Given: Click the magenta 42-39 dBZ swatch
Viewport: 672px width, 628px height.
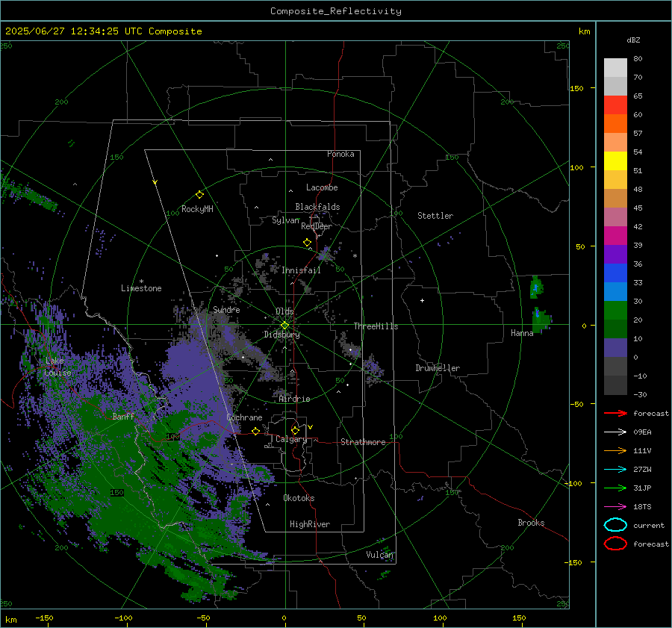Looking at the screenshot, I should (615, 236).
